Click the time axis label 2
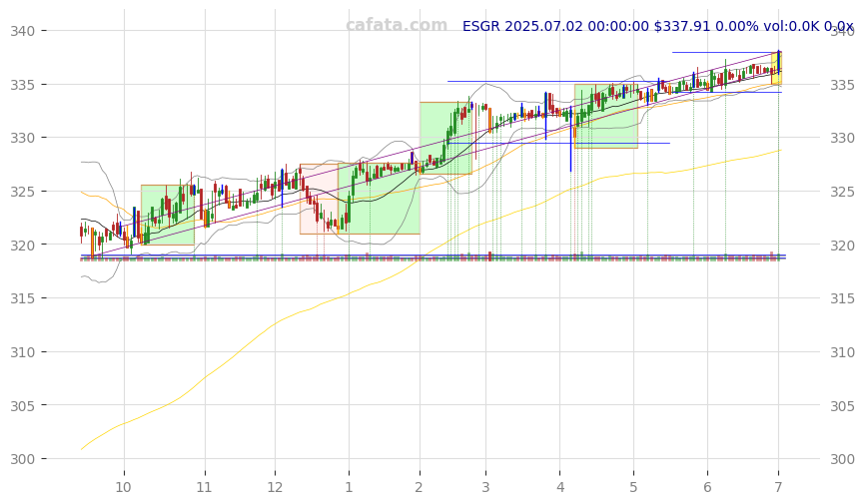Viewport: 866px width, 504px height. point(420,487)
